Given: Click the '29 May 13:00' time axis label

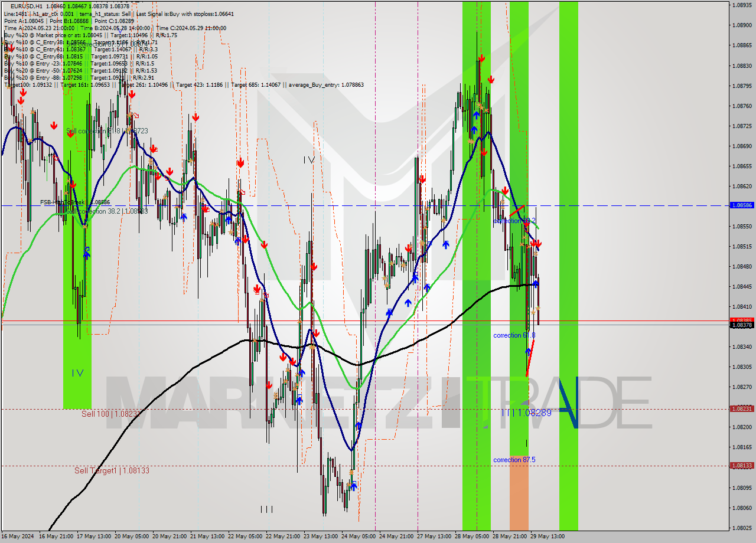Looking at the screenshot, I should [x=548, y=537].
